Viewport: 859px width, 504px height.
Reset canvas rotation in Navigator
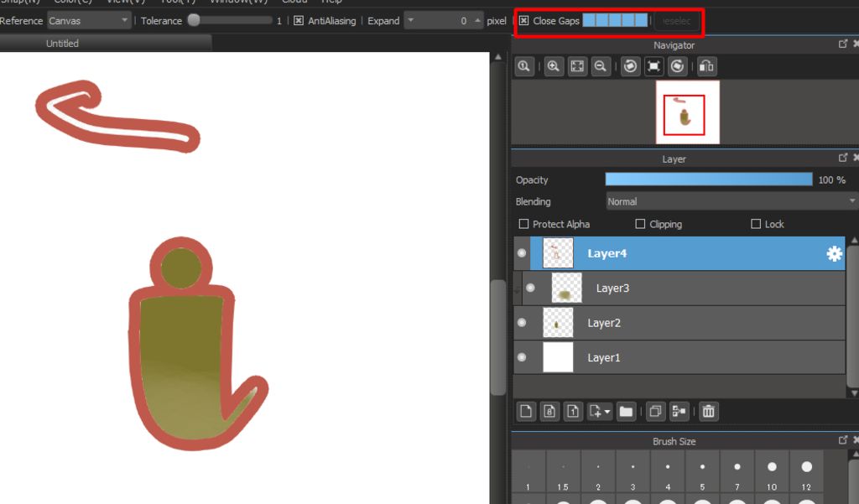pyautogui.click(x=653, y=66)
